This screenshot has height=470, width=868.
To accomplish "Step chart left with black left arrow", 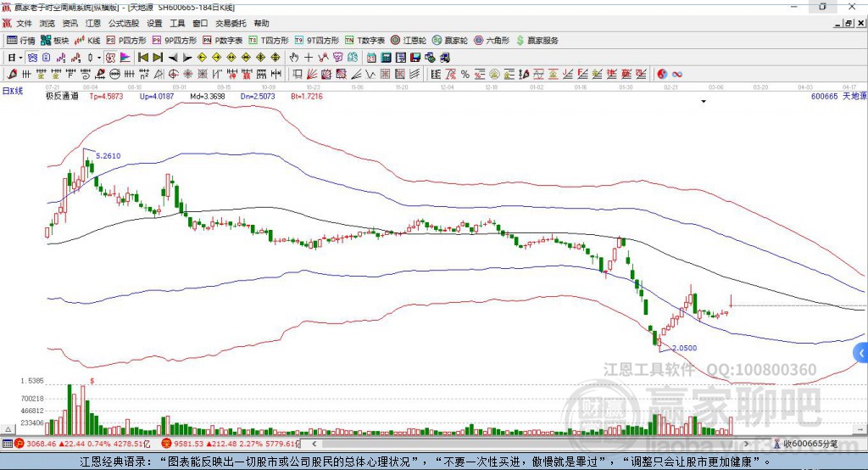I will tap(173, 58).
